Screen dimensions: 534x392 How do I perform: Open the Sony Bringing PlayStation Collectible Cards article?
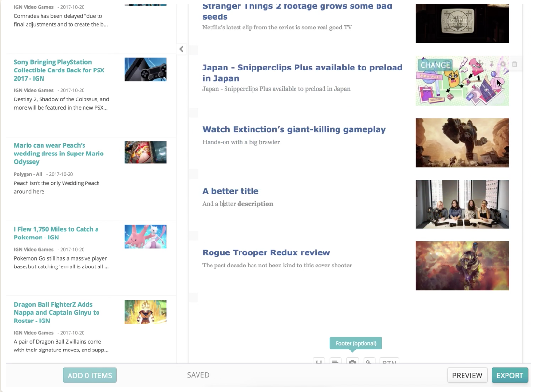[59, 70]
